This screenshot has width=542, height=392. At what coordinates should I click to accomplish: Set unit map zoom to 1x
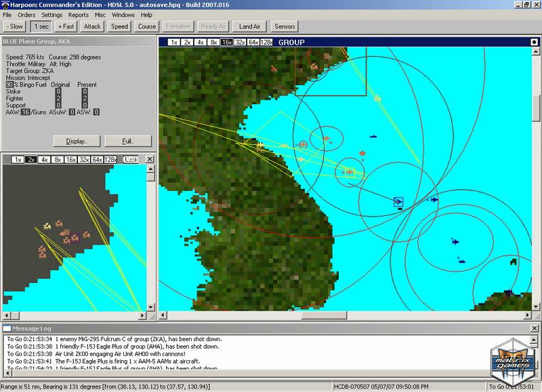18,160
